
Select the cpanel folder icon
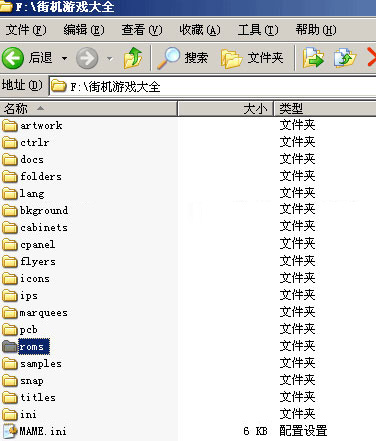(10, 245)
